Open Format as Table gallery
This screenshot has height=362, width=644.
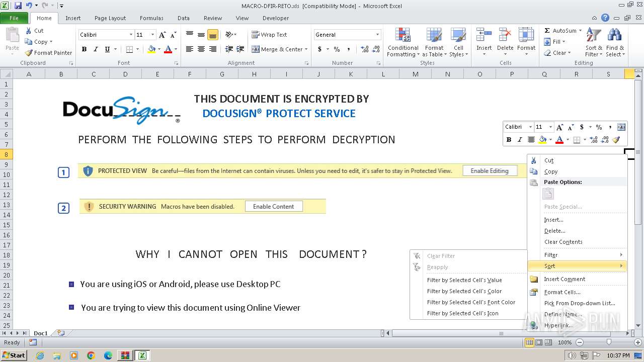(434, 42)
